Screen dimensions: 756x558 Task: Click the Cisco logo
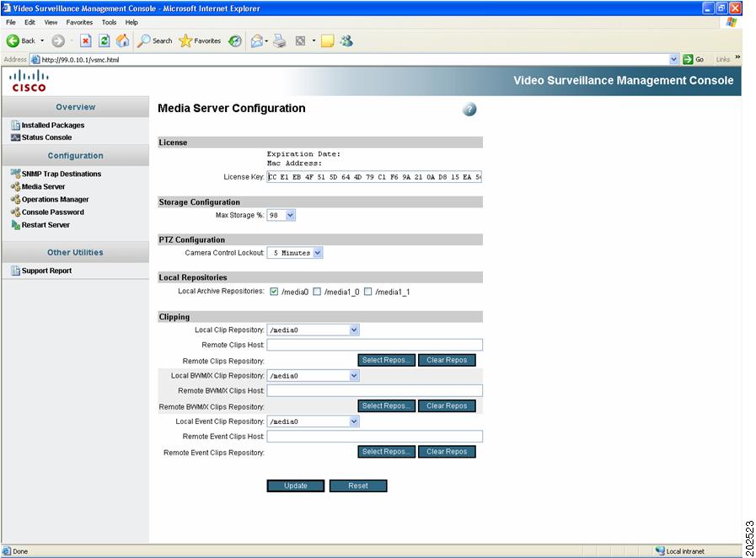29,81
